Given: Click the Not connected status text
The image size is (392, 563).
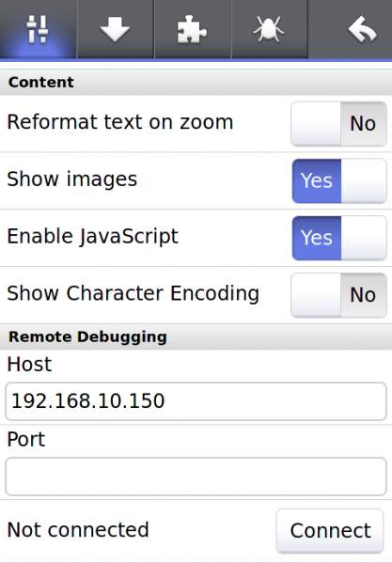Looking at the screenshot, I should pyautogui.click(x=78, y=529).
